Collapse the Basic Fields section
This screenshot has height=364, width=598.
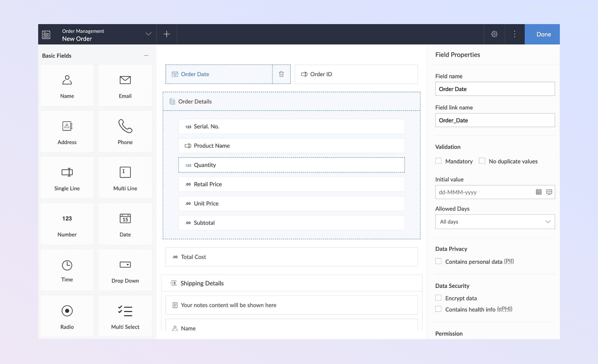point(146,56)
